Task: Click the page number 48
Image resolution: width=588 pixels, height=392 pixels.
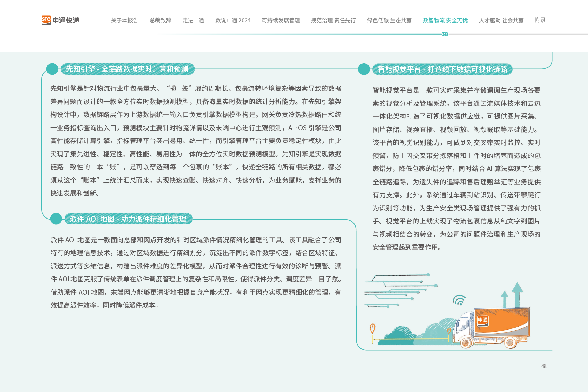Action: coord(544,366)
